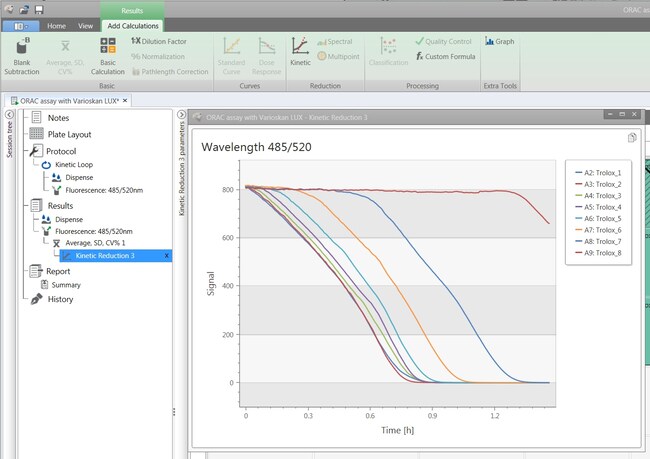This screenshot has width=650, height=459.
Task: Click legend entry A3: Trolox_2
Action: (x=598, y=184)
